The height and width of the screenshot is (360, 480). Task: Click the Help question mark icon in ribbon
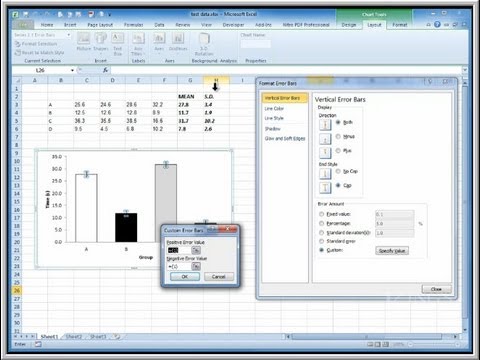[x=437, y=24]
